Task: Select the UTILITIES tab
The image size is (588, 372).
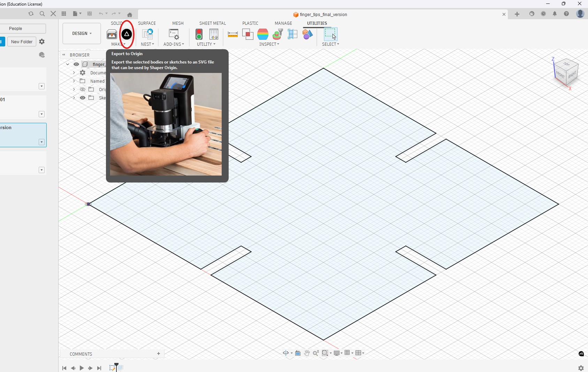Action: [317, 23]
